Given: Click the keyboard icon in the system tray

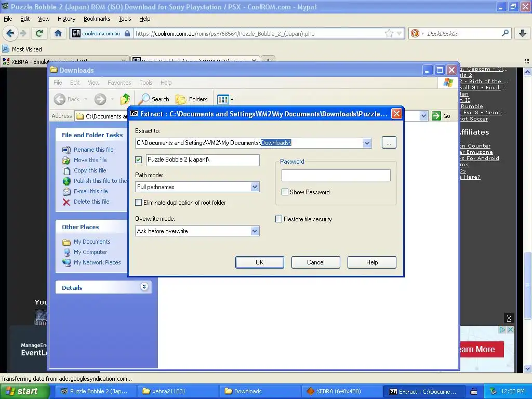Looking at the screenshot, I should [474, 392].
